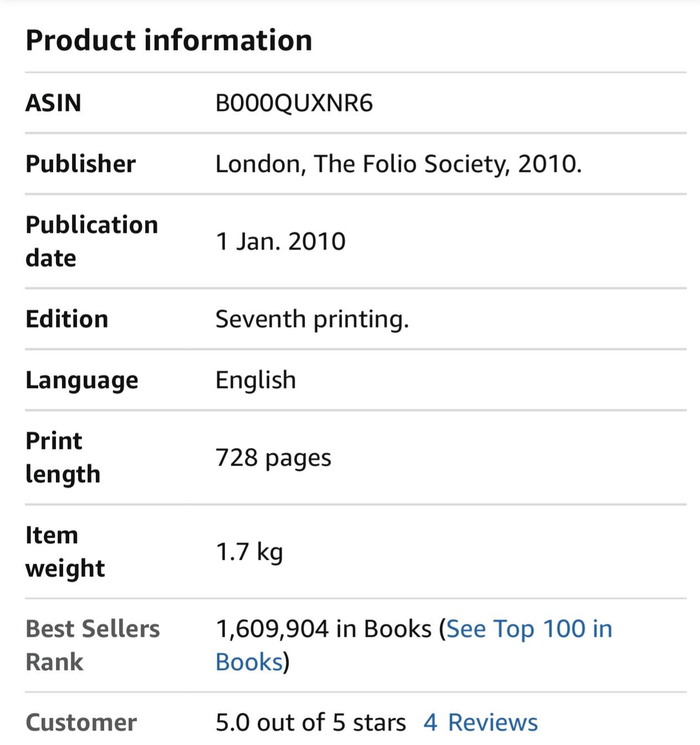Select the Seventh printing edition value

tap(311, 319)
